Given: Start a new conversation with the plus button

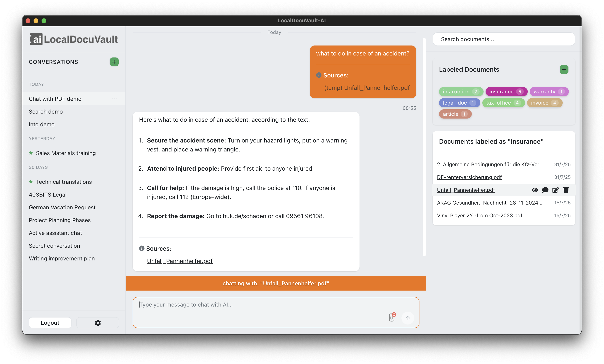Looking at the screenshot, I should 114,62.
